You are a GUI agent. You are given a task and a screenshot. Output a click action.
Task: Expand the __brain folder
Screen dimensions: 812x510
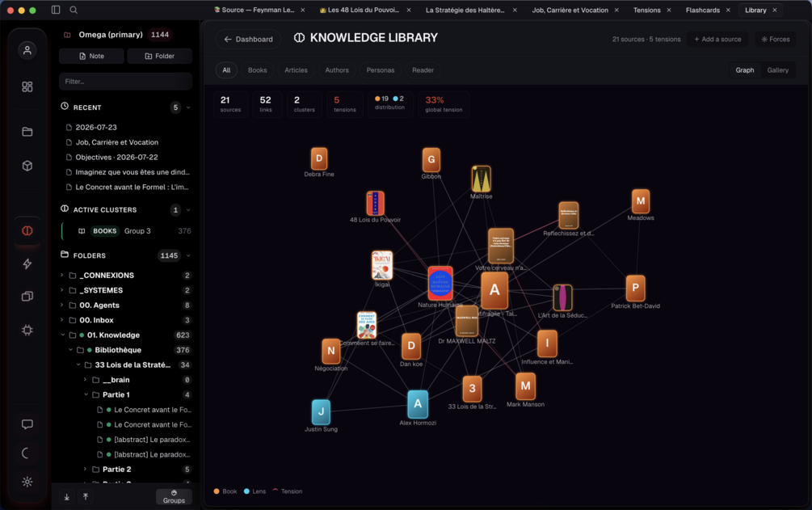coord(86,380)
